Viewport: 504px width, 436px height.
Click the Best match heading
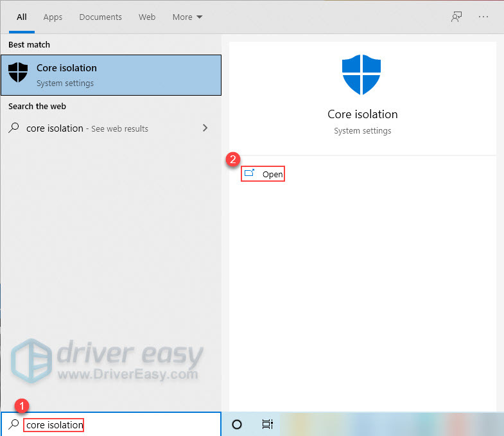(30, 44)
